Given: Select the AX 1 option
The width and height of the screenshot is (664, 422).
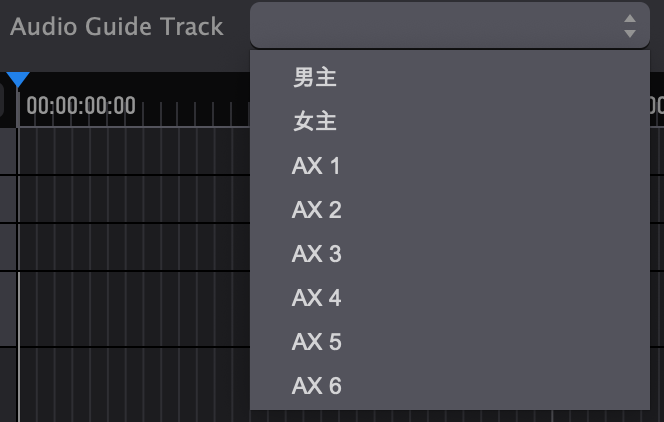Looking at the screenshot, I should coord(450,165).
